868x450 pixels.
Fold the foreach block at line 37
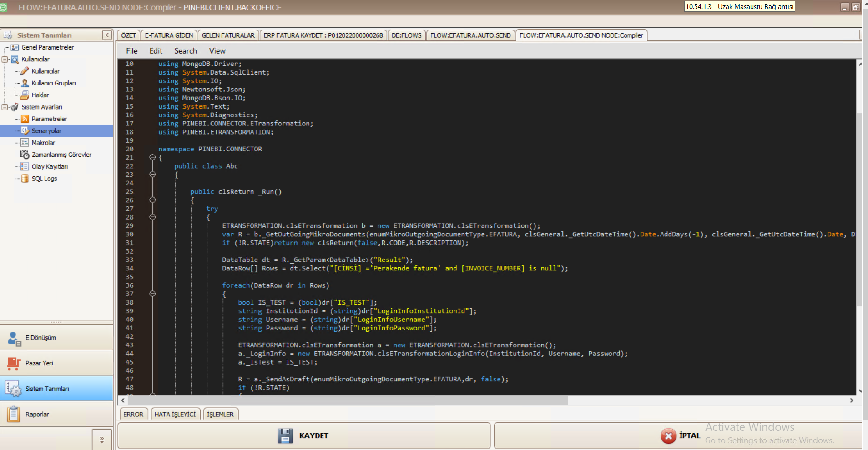[152, 294]
